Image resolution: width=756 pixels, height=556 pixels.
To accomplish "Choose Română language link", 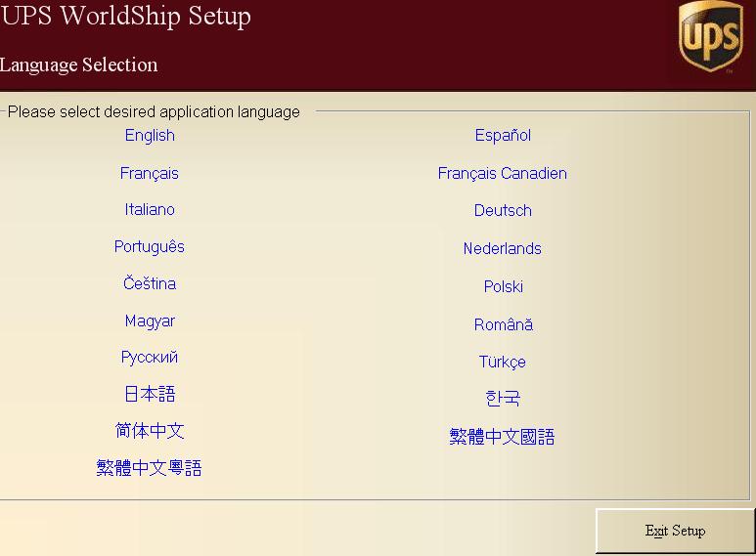I will point(503,323).
